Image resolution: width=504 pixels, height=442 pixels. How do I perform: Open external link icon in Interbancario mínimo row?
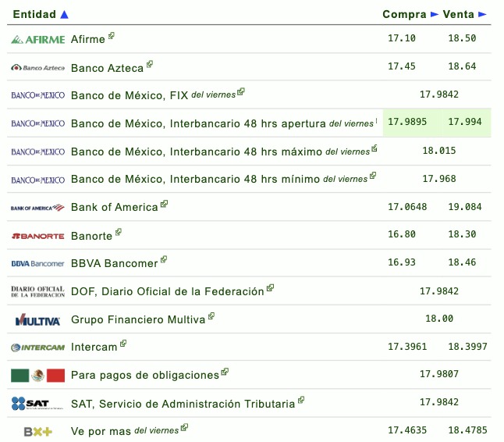tap(373, 176)
